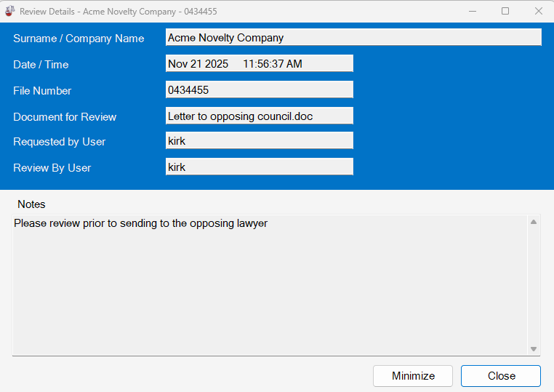Click the File Number label
Viewport: 554px width, 392px height.
point(42,91)
